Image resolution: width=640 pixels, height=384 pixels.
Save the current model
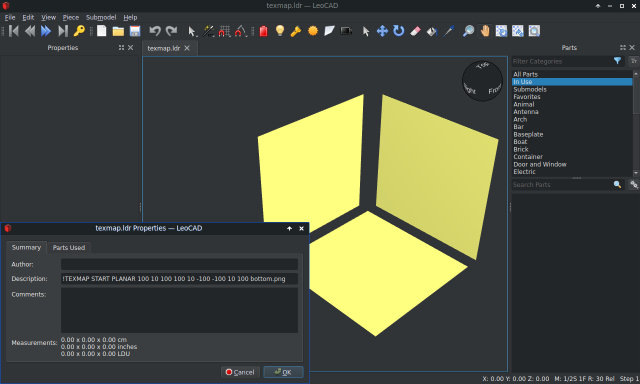point(135,31)
